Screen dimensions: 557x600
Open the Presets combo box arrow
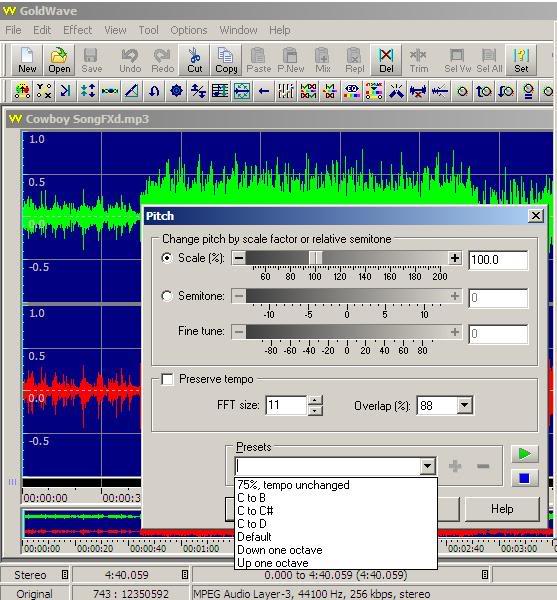[x=427, y=466]
